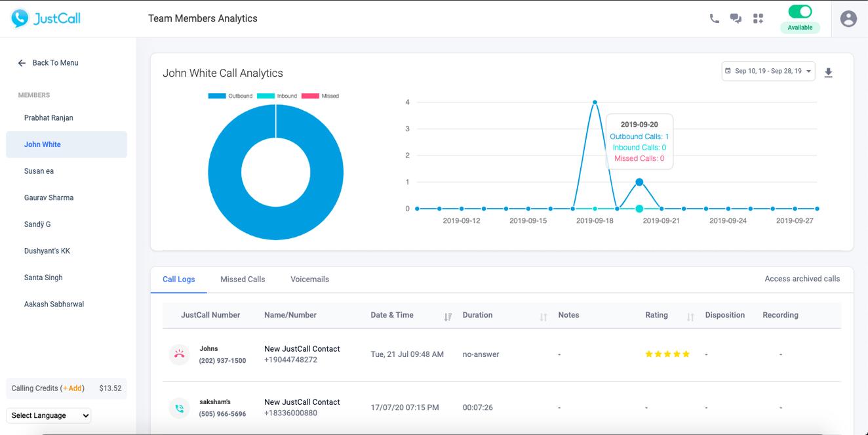The width and height of the screenshot is (868, 435).
Task: Click the Back To Menu arrow
Action: click(22, 63)
